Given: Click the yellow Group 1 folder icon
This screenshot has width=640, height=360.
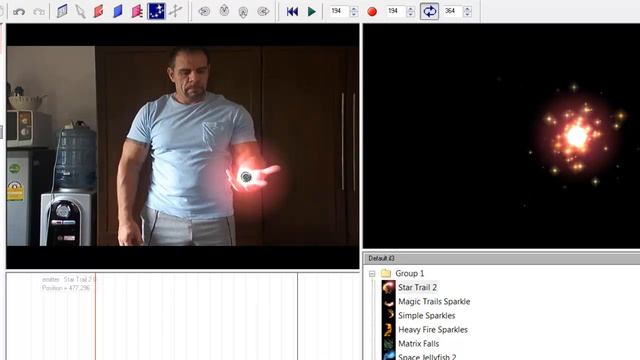Looking at the screenshot, I should tap(386, 273).
